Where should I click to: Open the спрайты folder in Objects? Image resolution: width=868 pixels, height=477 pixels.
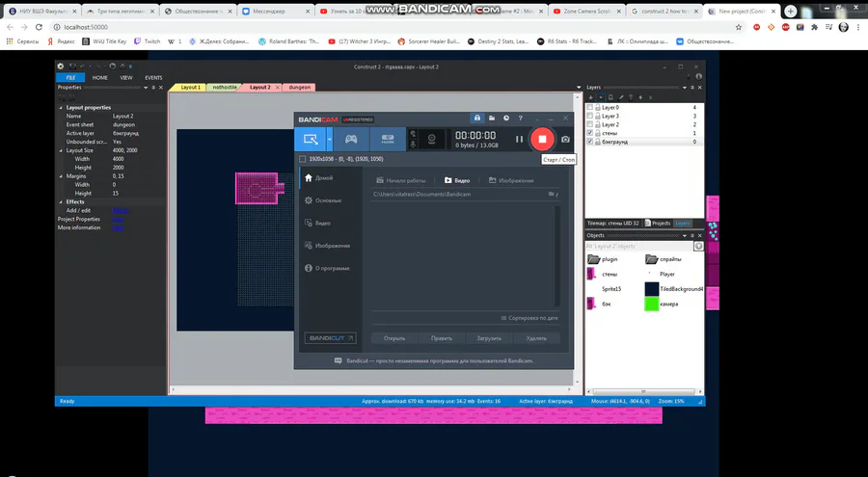click(664, 259)
